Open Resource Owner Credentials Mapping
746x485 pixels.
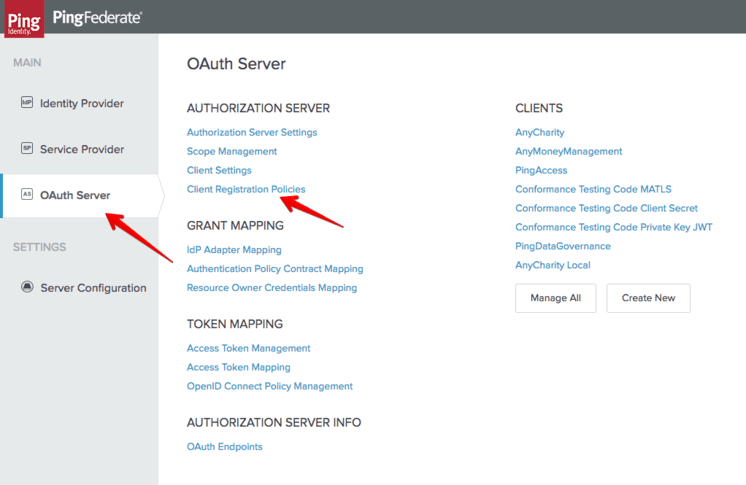pos(272,288)
